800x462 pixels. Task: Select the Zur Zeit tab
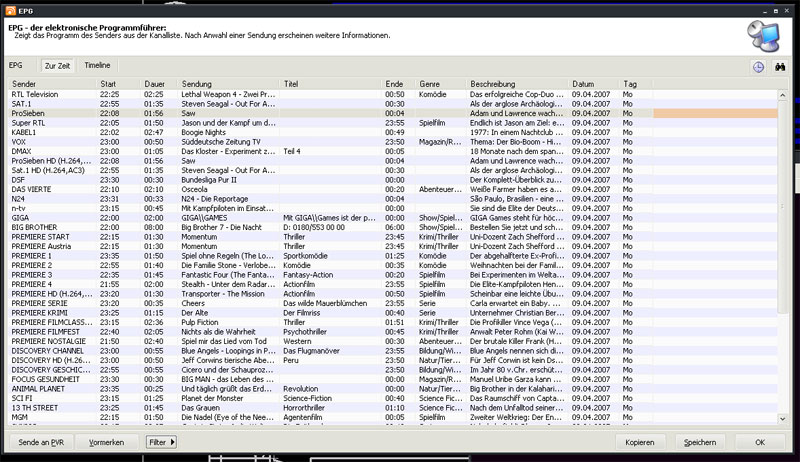tap(57, 65)
